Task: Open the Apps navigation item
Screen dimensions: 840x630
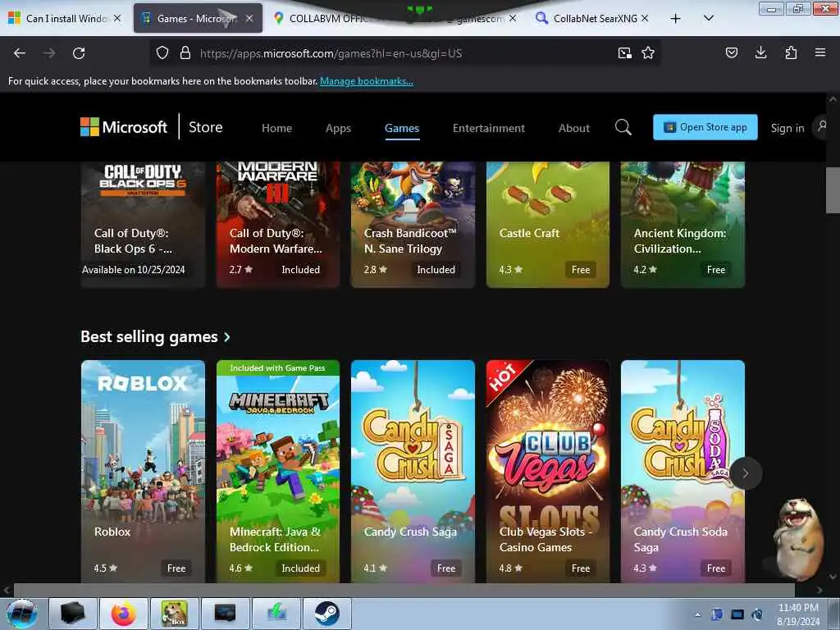Action: (338, 128)
